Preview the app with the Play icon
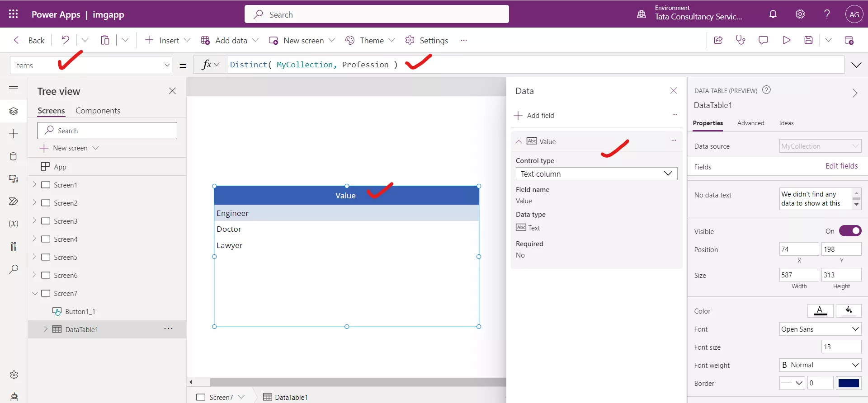The image size is (868, 403). (786, 40)
